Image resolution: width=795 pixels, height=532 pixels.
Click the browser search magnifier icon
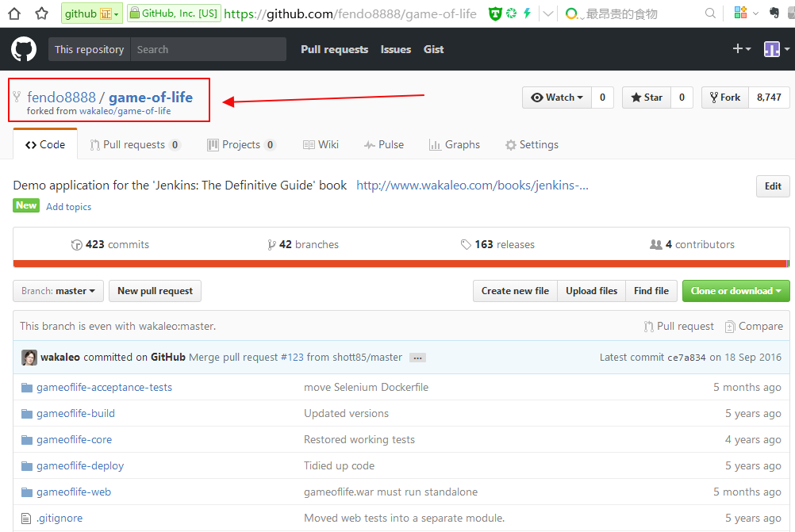[x=710, y=13]
